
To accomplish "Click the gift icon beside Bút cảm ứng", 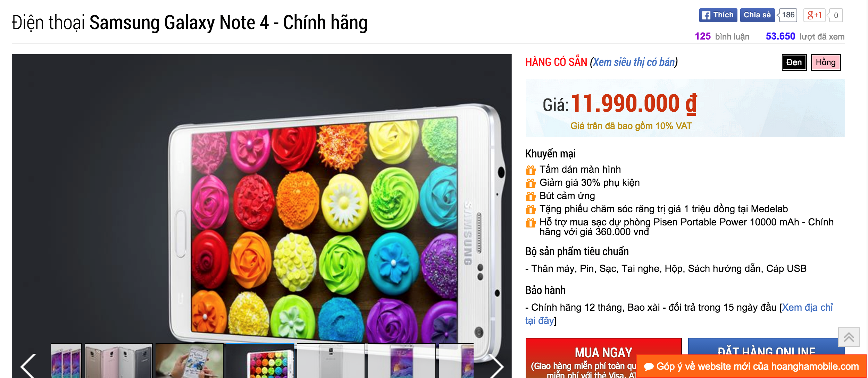I will coord(531,196).
